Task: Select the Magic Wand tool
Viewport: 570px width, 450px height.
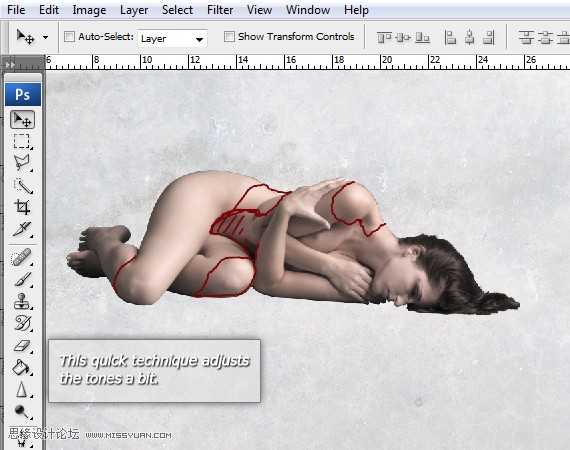Action: tap(23, 186)
